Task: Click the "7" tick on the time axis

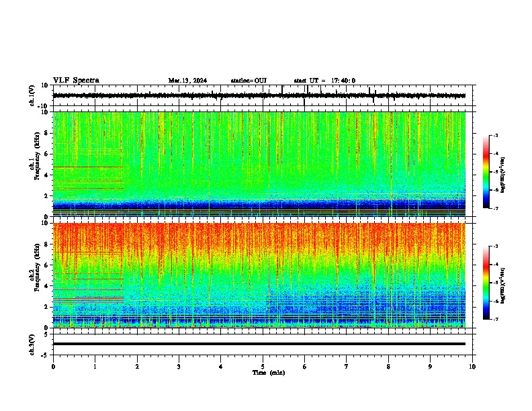Action: coord(347,367)
